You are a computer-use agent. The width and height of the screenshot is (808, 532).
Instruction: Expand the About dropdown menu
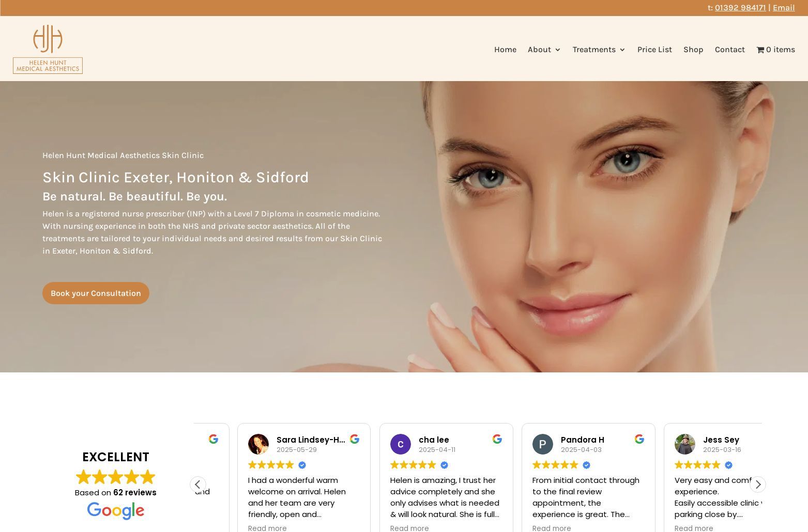pos(544,50)
